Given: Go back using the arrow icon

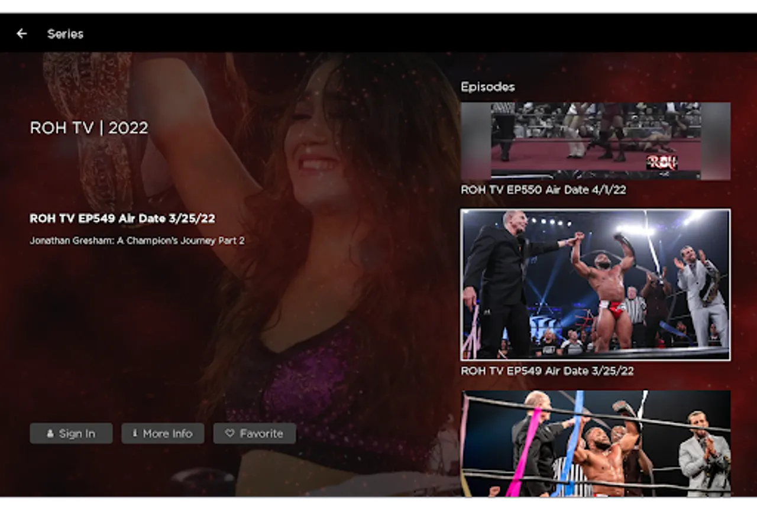Looking at the screenshot, I should [22, 34].
